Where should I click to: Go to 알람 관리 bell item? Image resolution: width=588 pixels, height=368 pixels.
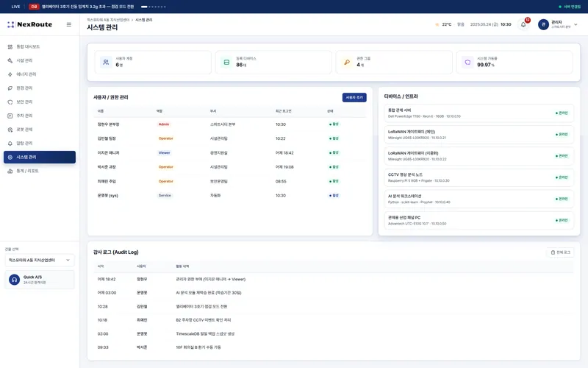40,143
